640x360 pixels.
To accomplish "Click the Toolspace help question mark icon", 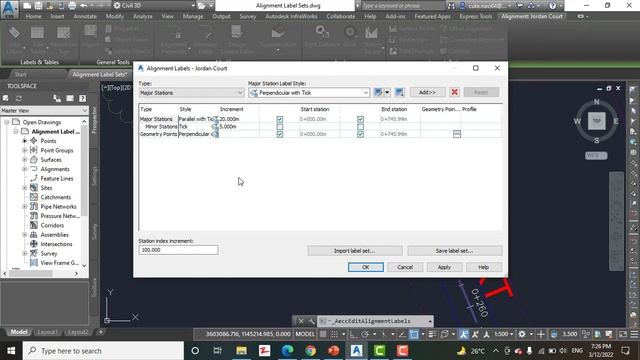I will click(x=82, y=98).
